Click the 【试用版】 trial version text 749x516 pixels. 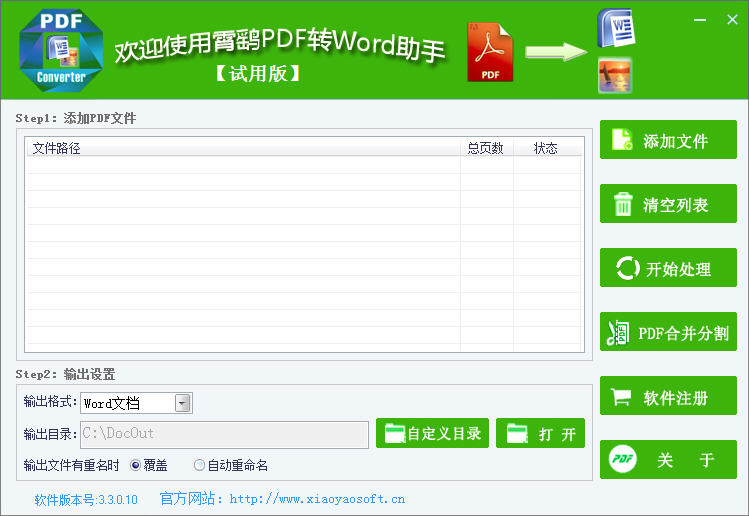pos(258,74)
